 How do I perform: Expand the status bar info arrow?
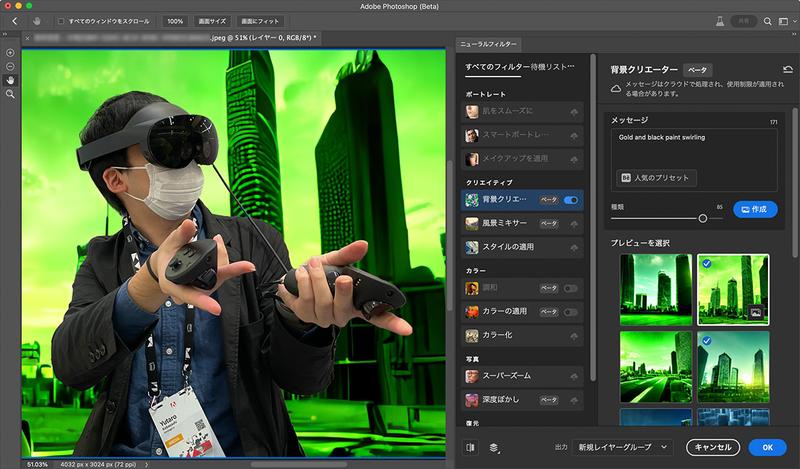[x=146, y=464]
